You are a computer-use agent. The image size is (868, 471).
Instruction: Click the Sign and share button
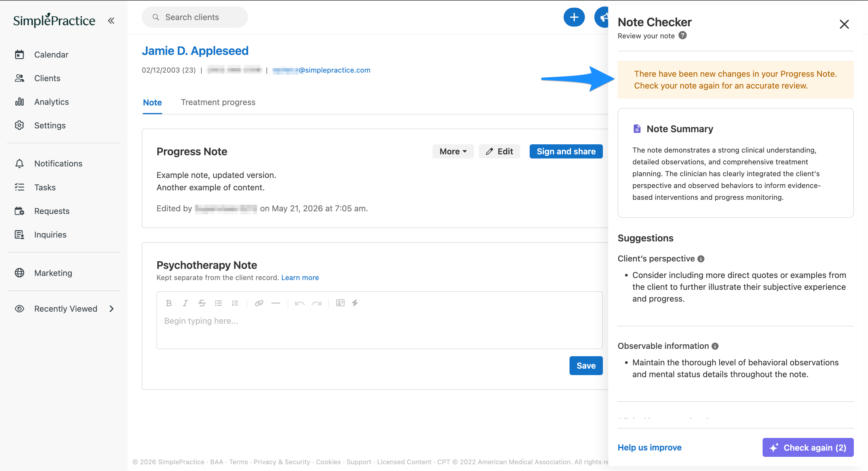(x=566, y=151)
